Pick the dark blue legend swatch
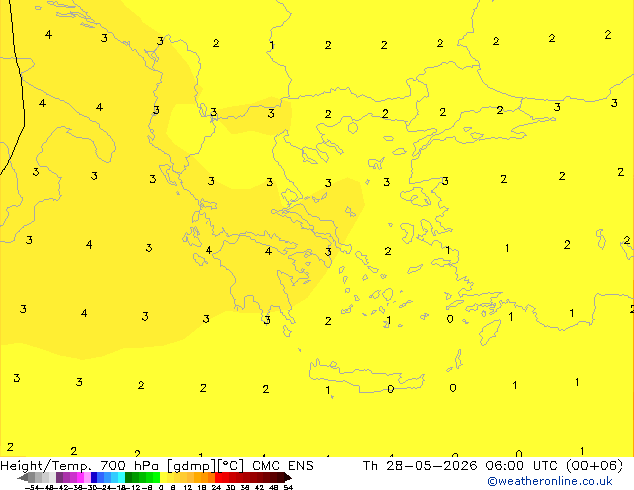634x490 pixels. pyautogui.click(x=94, y=477)
